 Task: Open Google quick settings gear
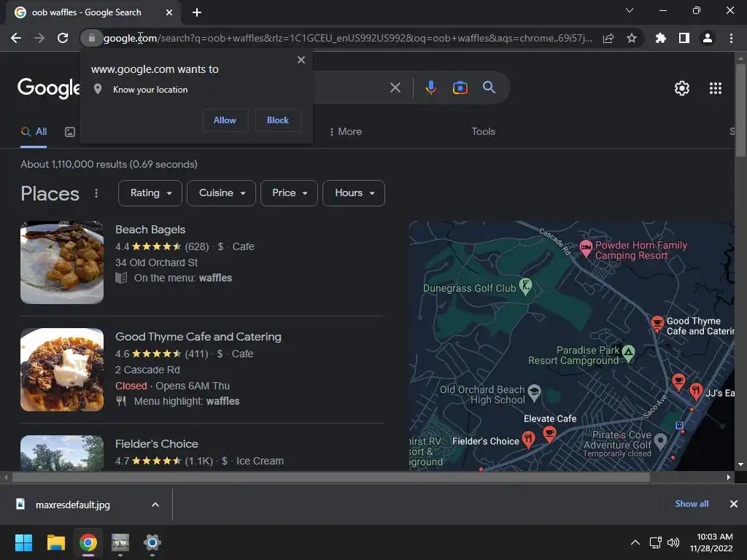point(682,88)
